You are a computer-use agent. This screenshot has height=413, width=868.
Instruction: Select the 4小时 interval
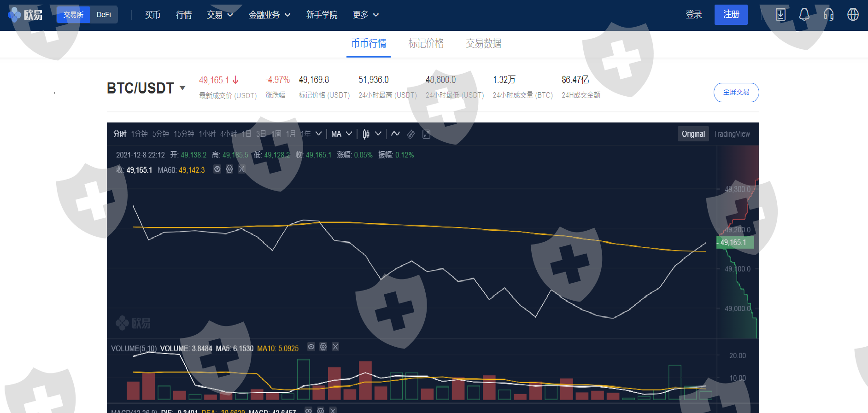click(x=229, y=134)
